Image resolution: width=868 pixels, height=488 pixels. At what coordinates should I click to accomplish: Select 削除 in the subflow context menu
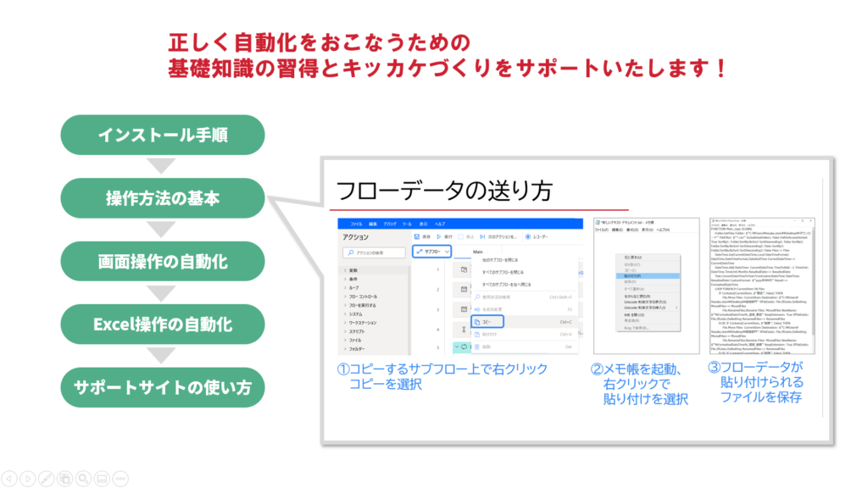(524, 347)
